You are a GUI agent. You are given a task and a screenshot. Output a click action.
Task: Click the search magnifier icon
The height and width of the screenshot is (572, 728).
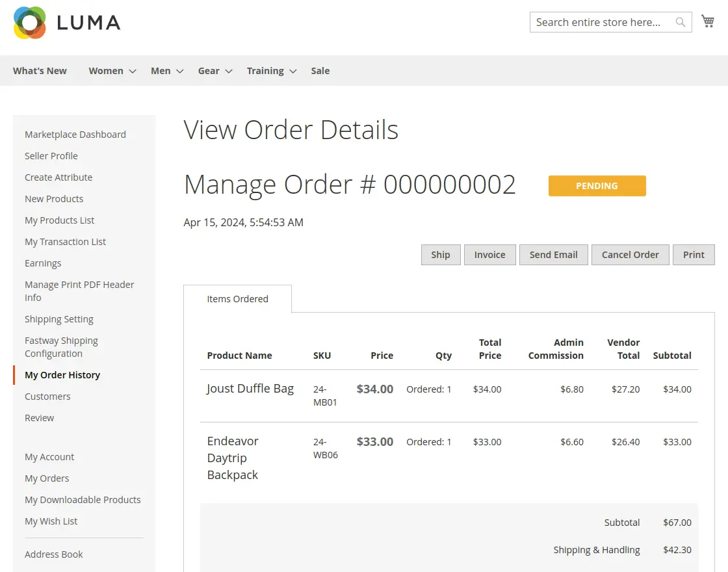pos(681,22)
